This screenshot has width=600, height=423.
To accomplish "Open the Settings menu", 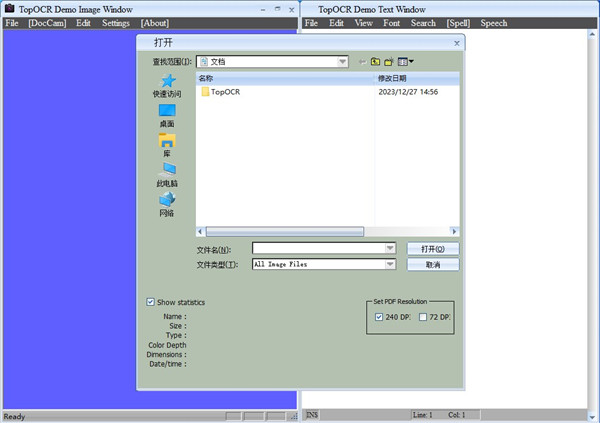I will click(x=116, y=23).
